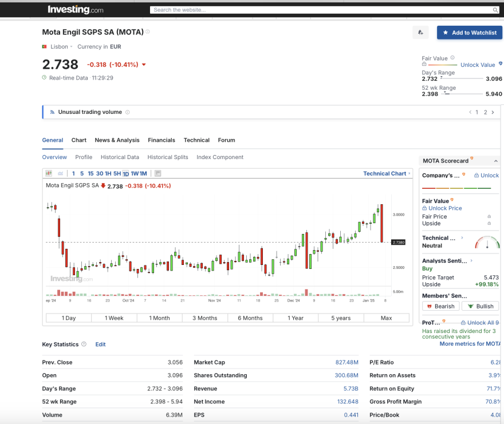The image size is (504, 424).
Task: Click the Company's health color bar
Action: (456, 188)
